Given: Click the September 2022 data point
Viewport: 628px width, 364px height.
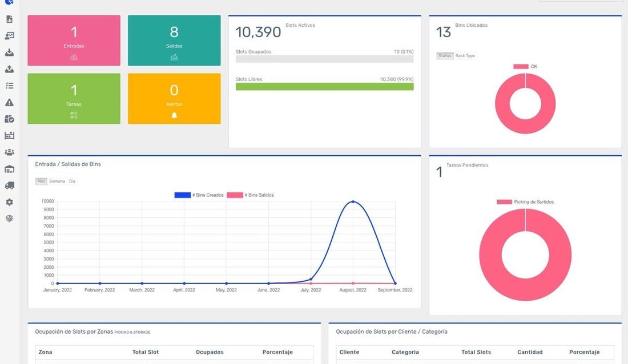Looking at the screenshot, I should 395,283.
